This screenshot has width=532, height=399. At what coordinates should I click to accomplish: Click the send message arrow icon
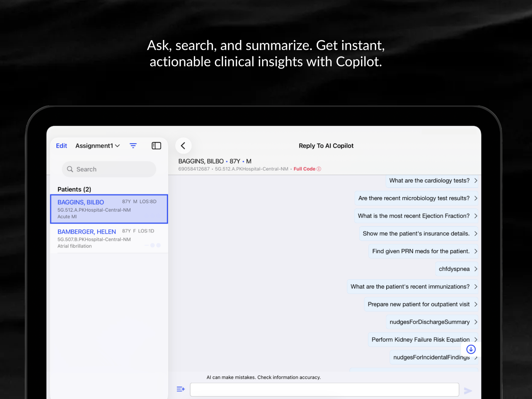468,390
